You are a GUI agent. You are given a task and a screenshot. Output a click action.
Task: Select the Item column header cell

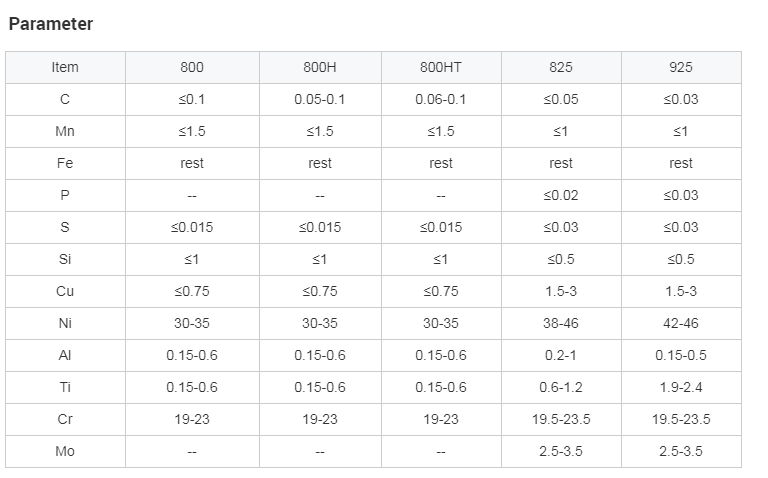tap(65, 67)
